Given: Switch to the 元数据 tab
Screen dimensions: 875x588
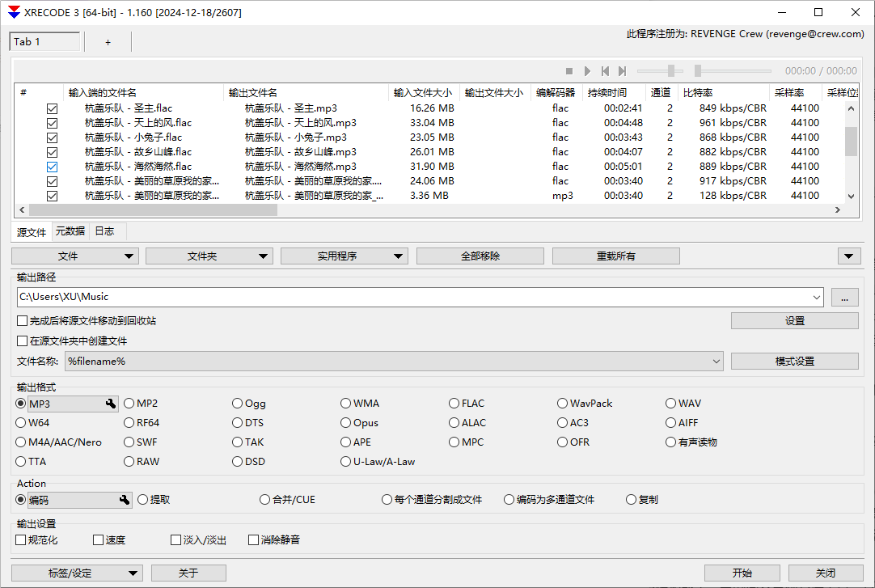Looking at the screenshot, I should 70,231.
